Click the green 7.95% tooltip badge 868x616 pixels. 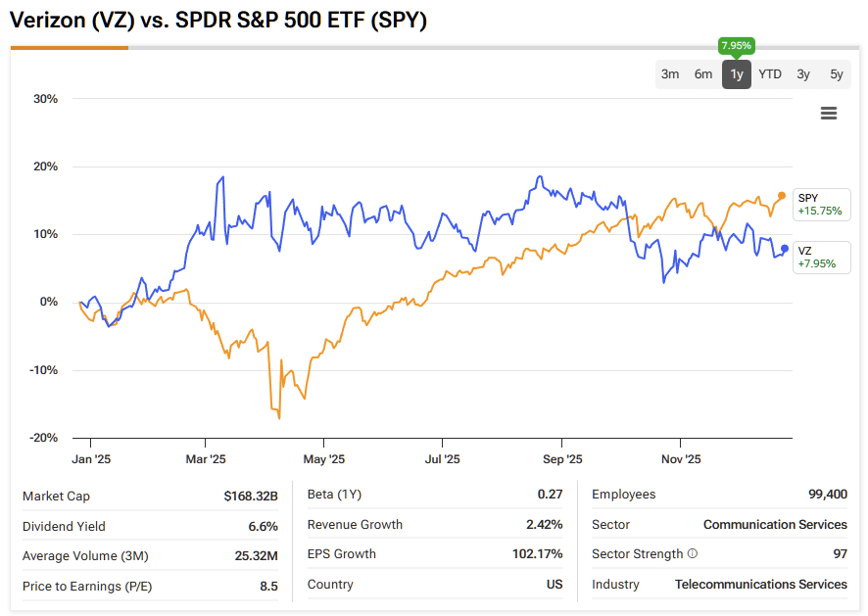[737, 45]
